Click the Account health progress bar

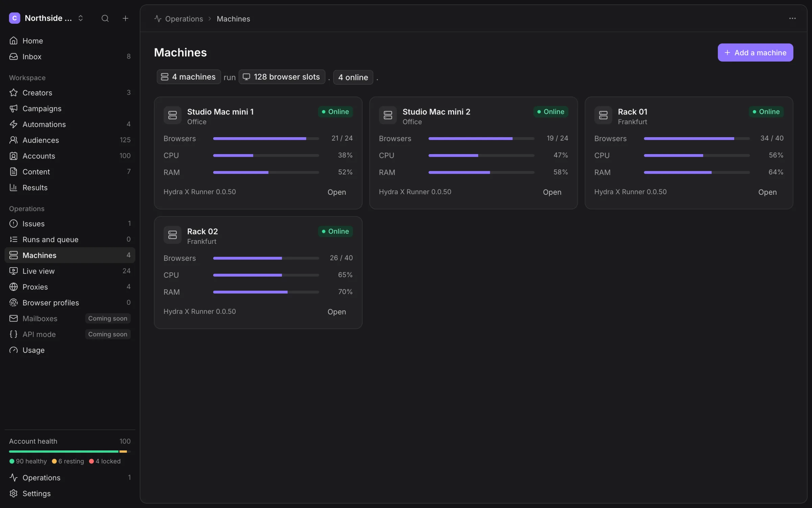pos(70,451)
